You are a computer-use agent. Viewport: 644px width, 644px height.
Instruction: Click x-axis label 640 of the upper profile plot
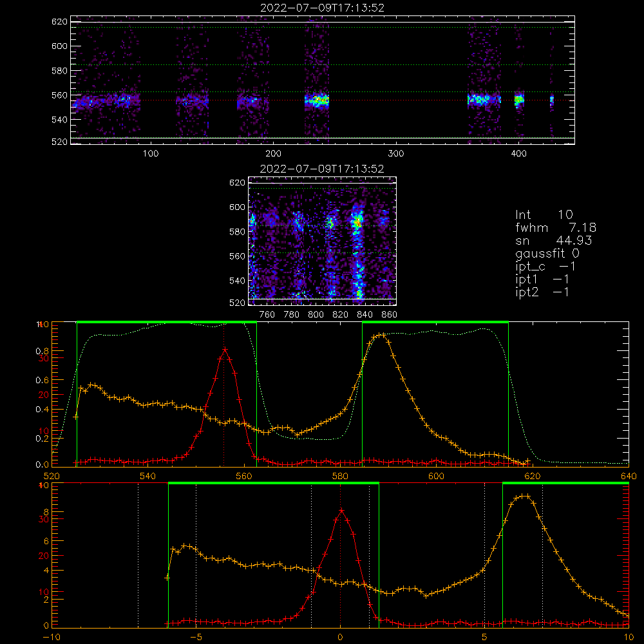tap(629, 476)
